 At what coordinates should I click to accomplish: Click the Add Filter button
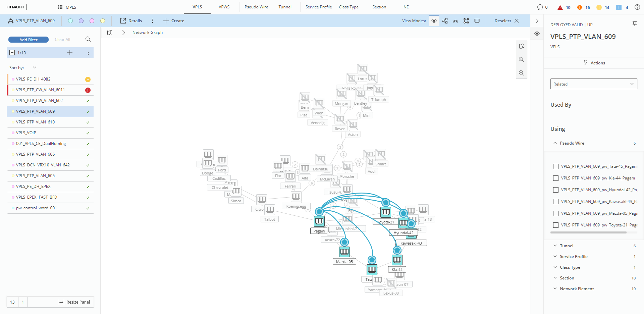(29, 40)
